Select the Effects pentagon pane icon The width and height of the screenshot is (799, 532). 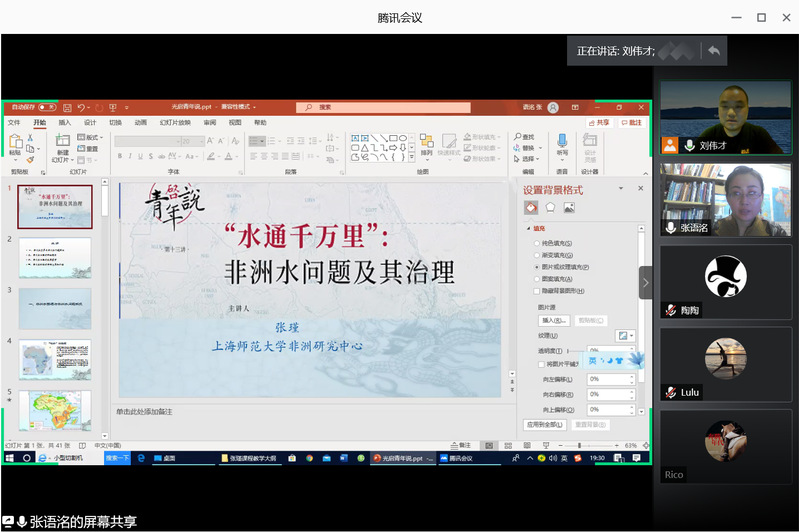(550, 207)
